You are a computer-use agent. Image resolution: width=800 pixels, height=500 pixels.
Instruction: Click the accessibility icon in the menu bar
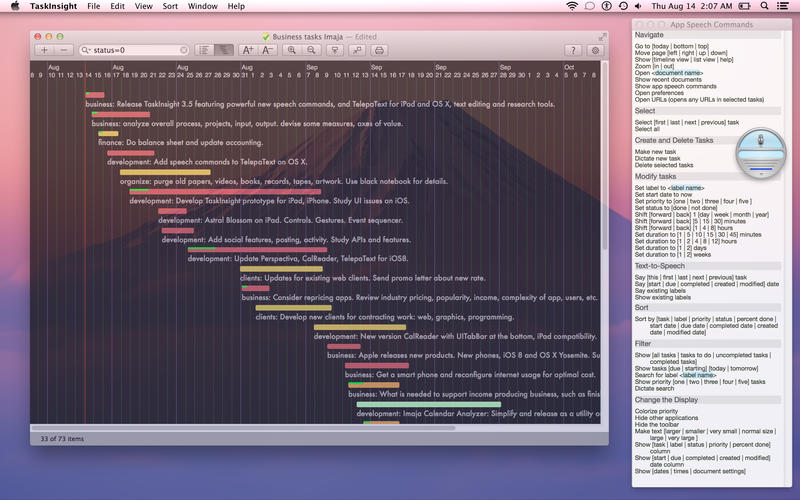(607, 6)
